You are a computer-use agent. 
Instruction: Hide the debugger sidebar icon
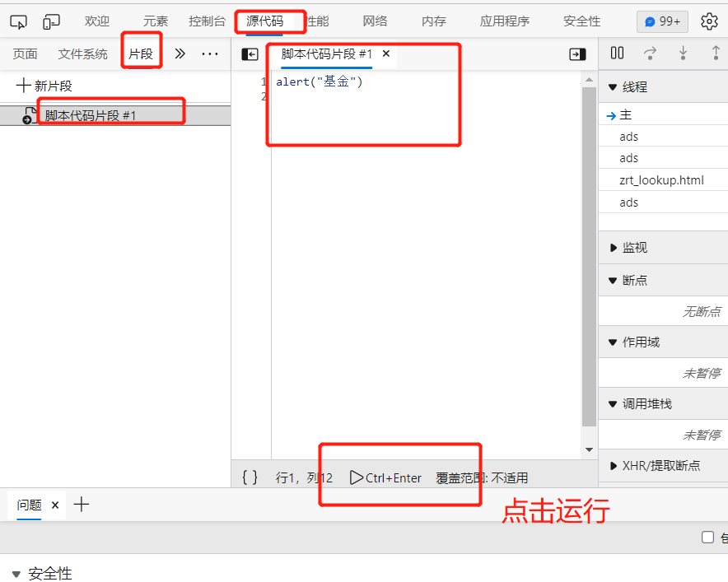(x=577, y=54)
